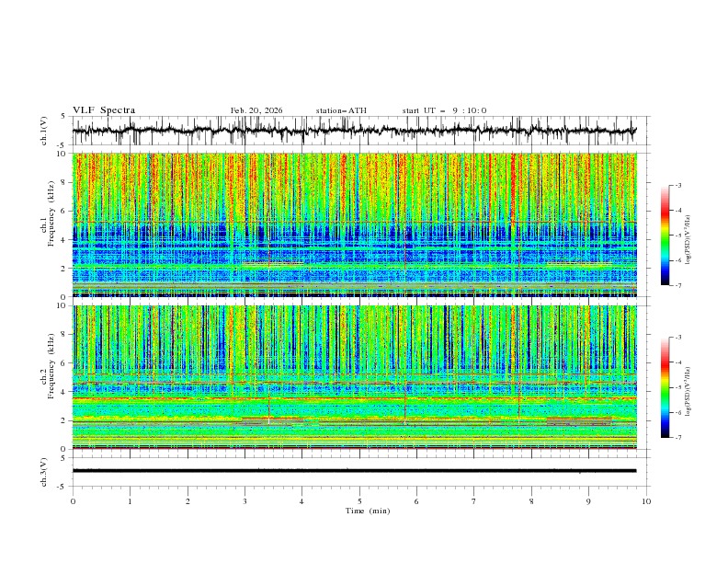
Task: Click the ch.2 spectrogram color scale bar
Action: coord(665,387)
